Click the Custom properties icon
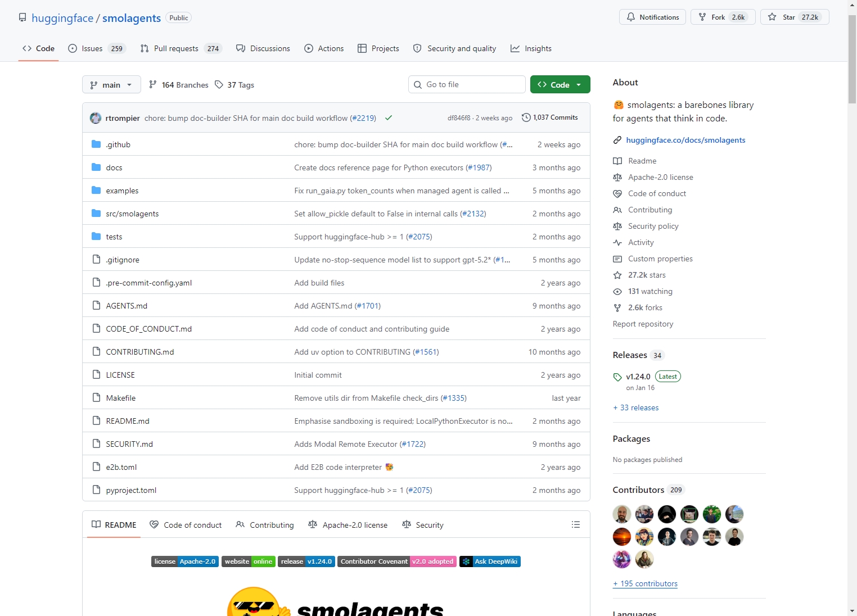The width and height of the screenshot is (857, 616). click(617, 259)
